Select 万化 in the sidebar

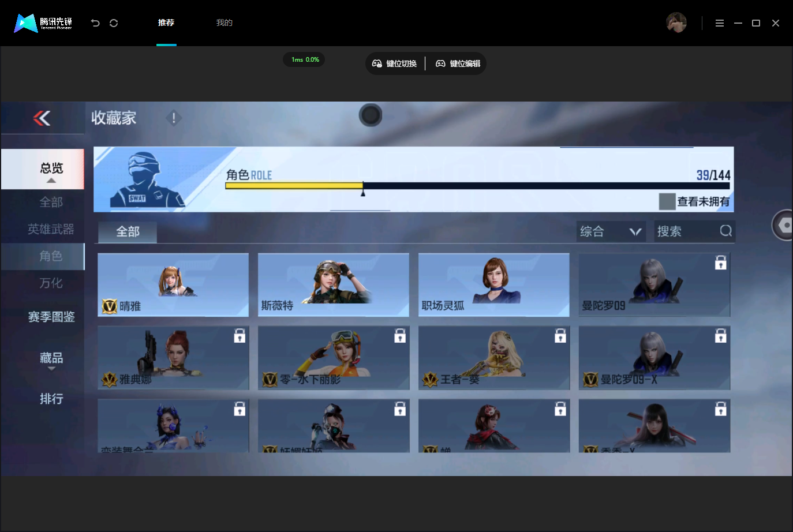(x=51, y=283)
